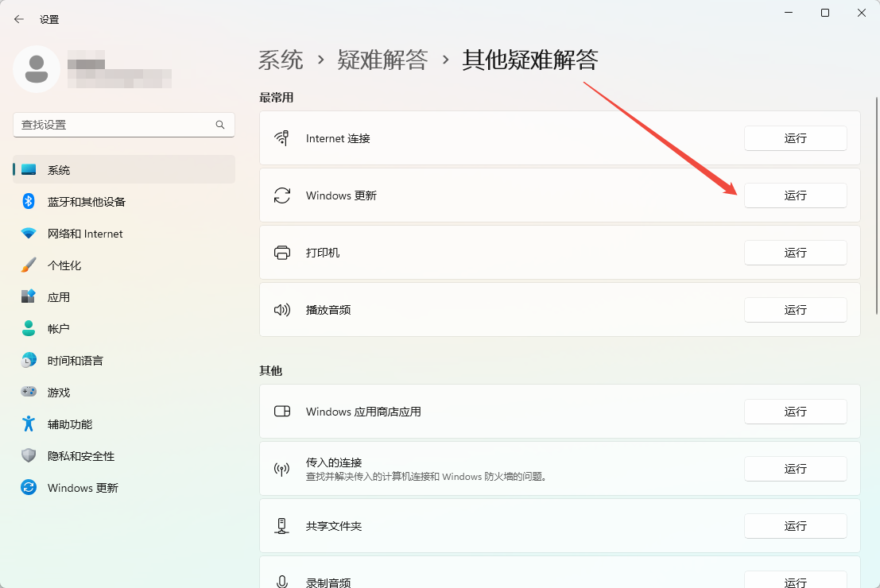The image size is (880, 588).
Task: Go to 游戏 settings
Action: 124,393
